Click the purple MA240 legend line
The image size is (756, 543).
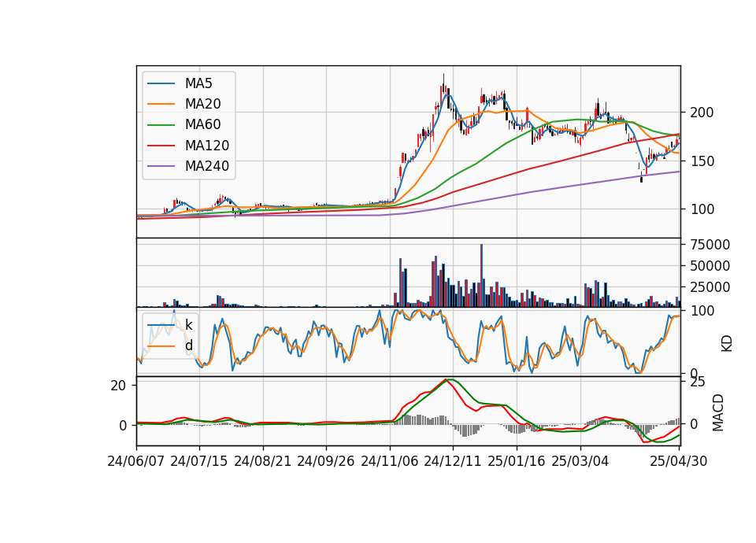[x=161, y=166]
